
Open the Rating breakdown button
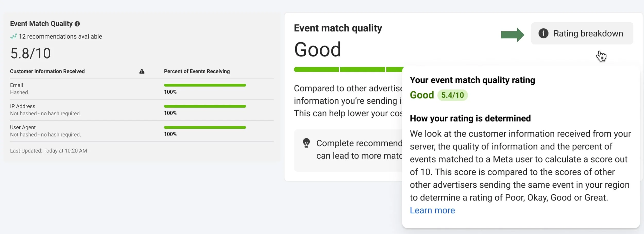click(582, 33)
